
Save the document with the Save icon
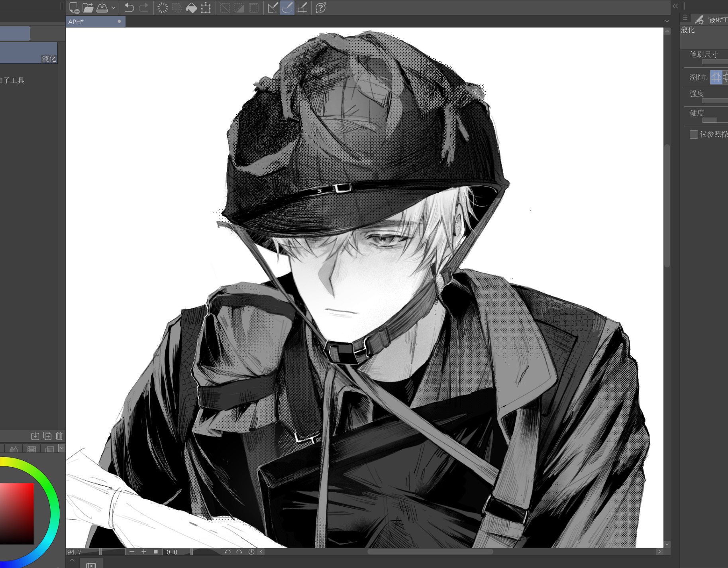pyautogui.click(x=102, y=8)
